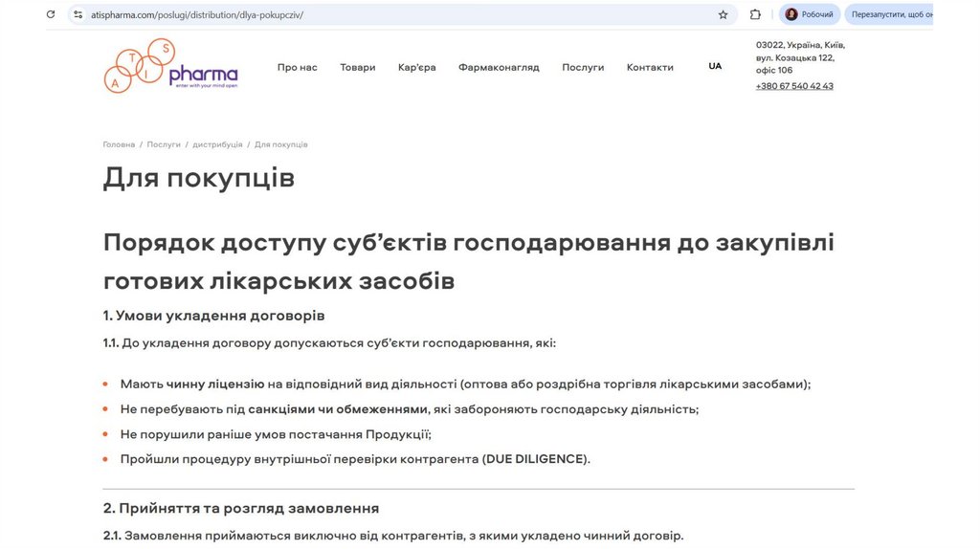Open the Робочий profile button
980x549 pixels.
click(x=810, y=14)
